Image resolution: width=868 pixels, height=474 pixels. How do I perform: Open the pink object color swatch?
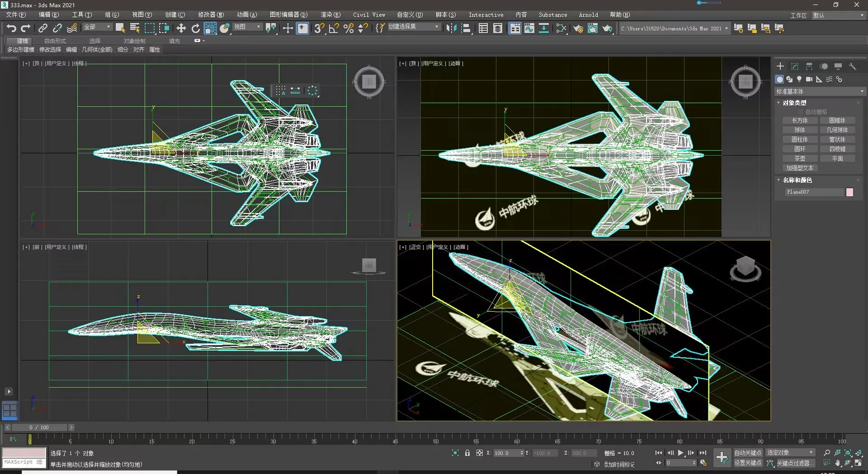pyautogui.click(x=849, y=192)
